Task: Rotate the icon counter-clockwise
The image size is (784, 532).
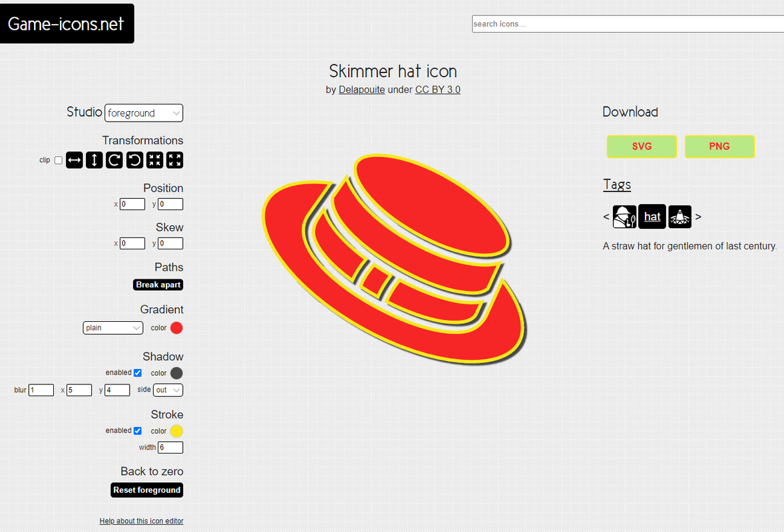Action: [x=134, y=160]
